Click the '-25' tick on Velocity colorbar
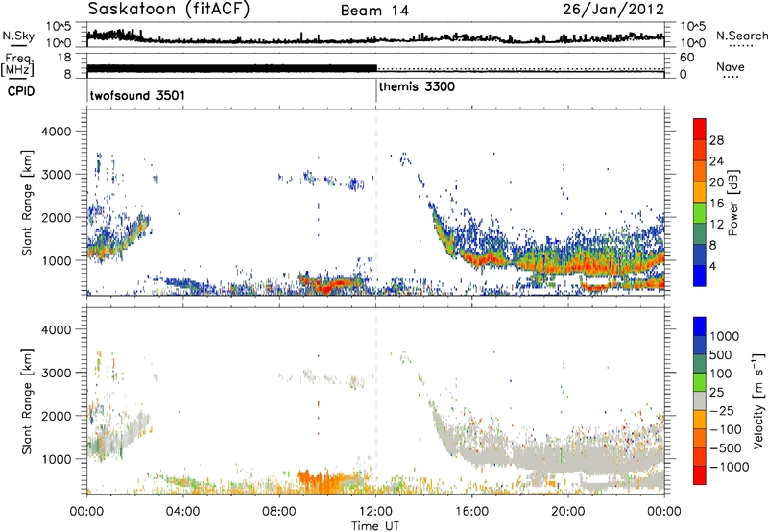This screenshot has height=532, width=768. pyautogui.click(x=722, y=410)
